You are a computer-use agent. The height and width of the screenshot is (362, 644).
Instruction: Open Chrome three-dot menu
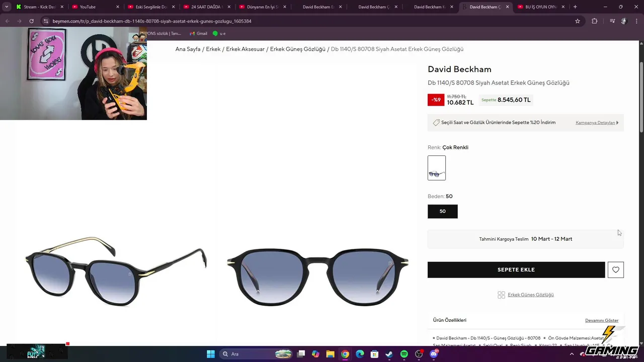coord(636,21)
